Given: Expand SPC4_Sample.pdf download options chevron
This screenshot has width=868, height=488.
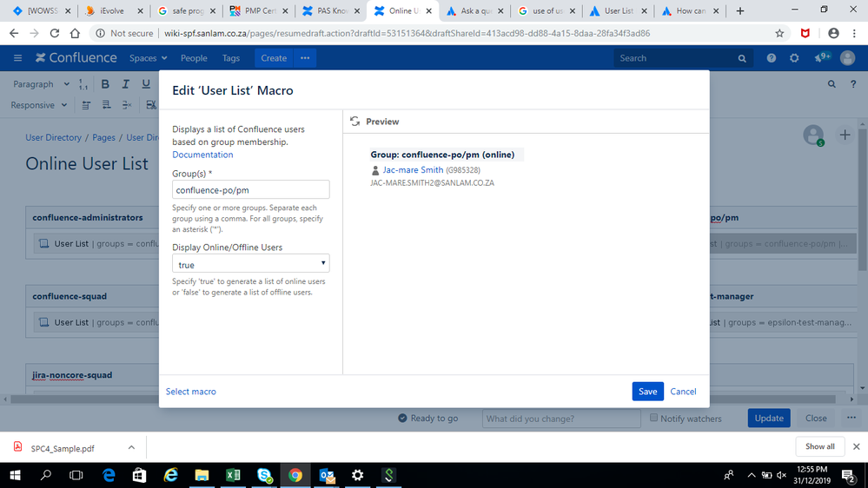Looking at the screenshot, I should (131, 447).
